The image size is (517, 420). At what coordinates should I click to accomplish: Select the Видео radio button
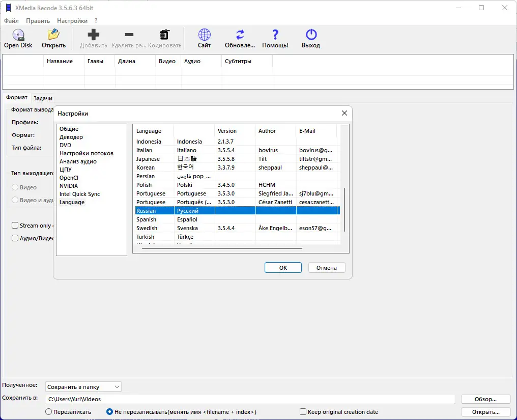[x=15, y=187]
